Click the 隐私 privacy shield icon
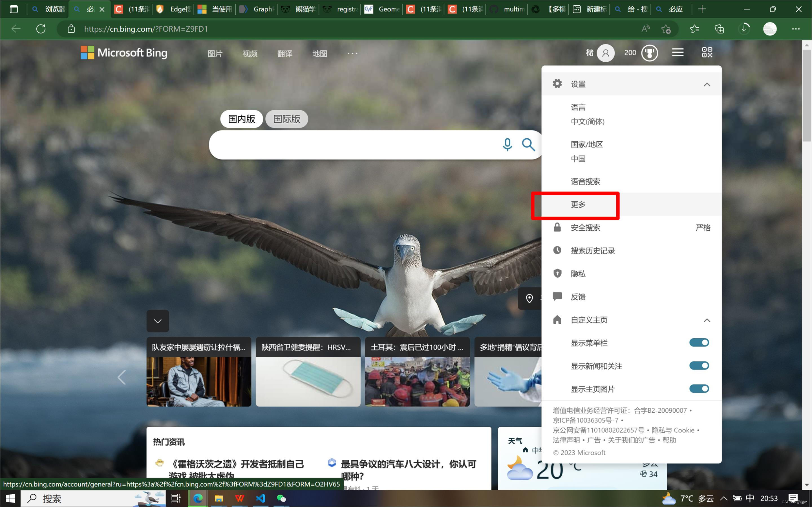The width and height of the screenshot is (812, 507). [x=557, y=273]
